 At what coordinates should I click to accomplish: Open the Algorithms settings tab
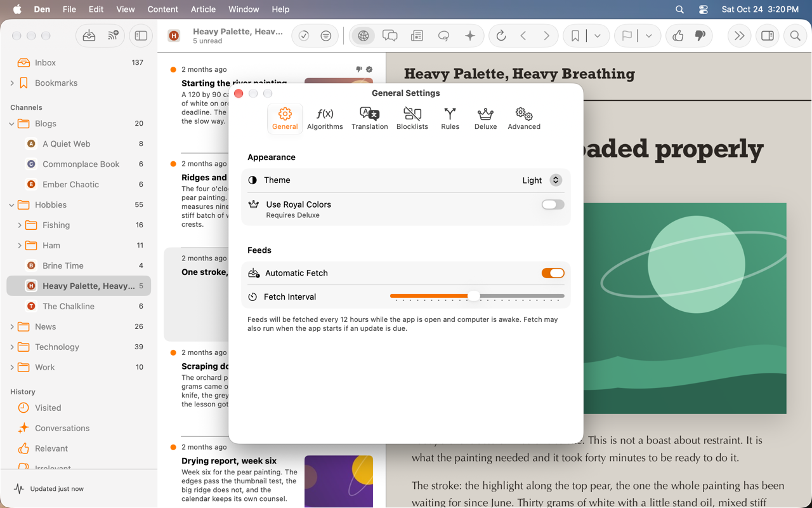coord(325,119)
